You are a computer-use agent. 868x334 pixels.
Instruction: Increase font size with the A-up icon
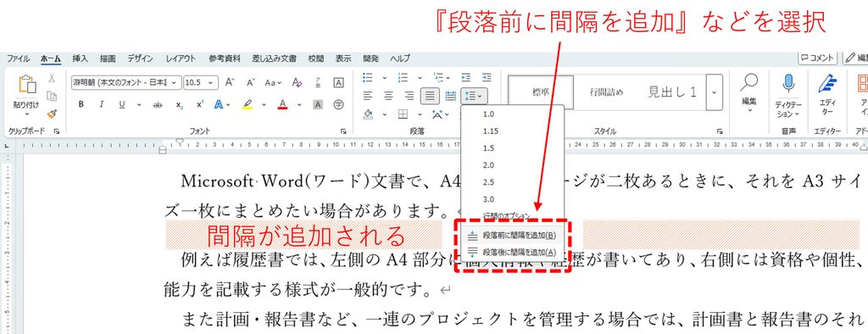[230, 82]
